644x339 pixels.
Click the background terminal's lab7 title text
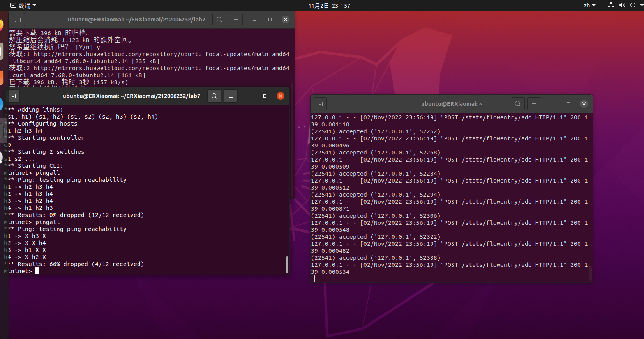[136, 20]
